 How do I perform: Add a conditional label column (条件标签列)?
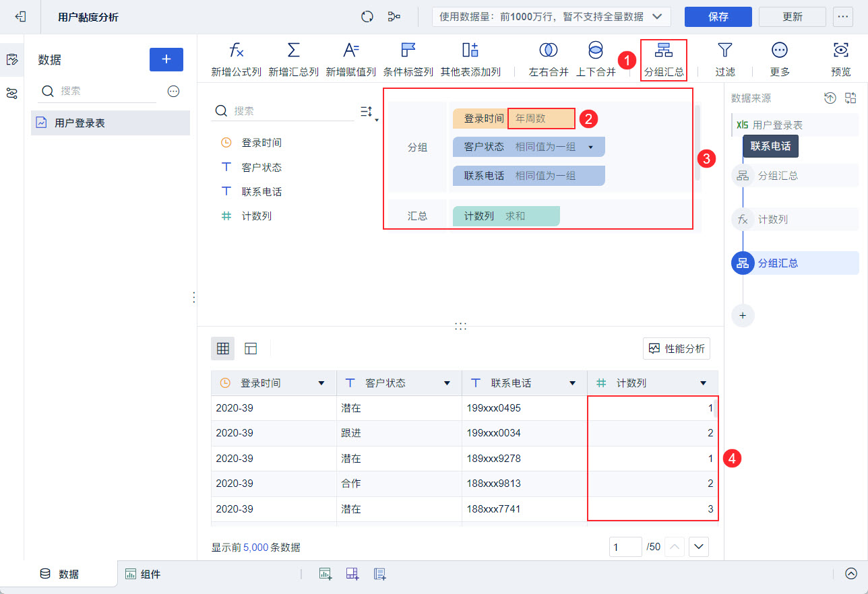pos(408,59)
